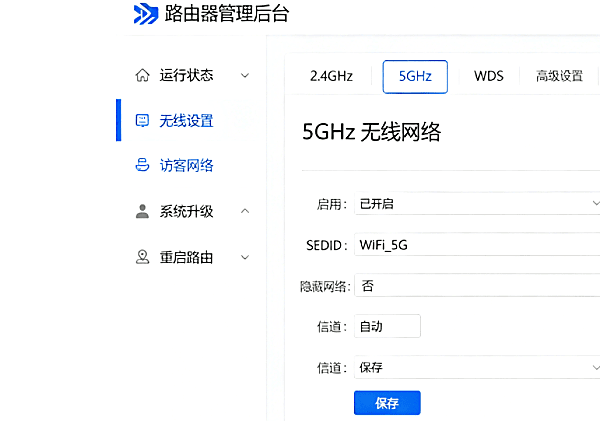Click the 无线设置 wireless icon
600x421 pixels.
tap(142, 121)
